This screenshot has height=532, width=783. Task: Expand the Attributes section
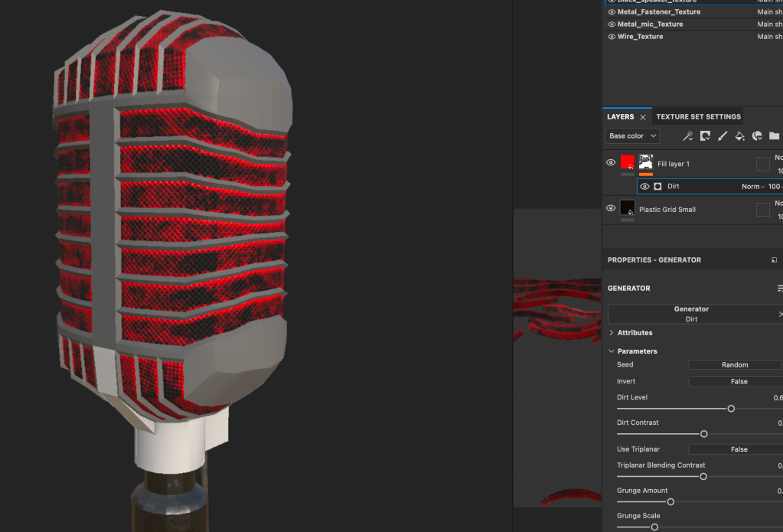[612, 333]
